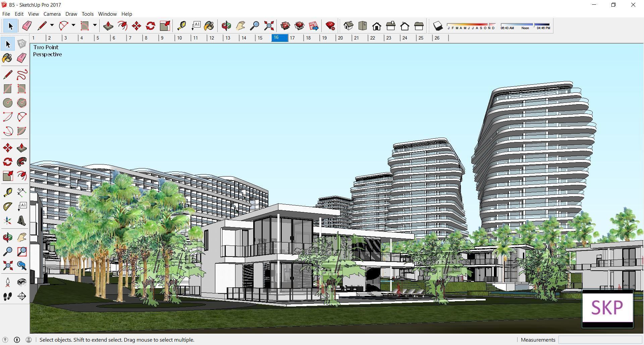Switch to Top view icon
The height and width of the screenshot is (345, 644).
363,26
